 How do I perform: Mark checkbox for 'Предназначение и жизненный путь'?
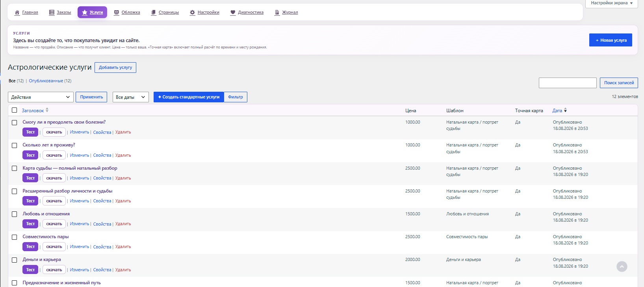click(15, 283)
